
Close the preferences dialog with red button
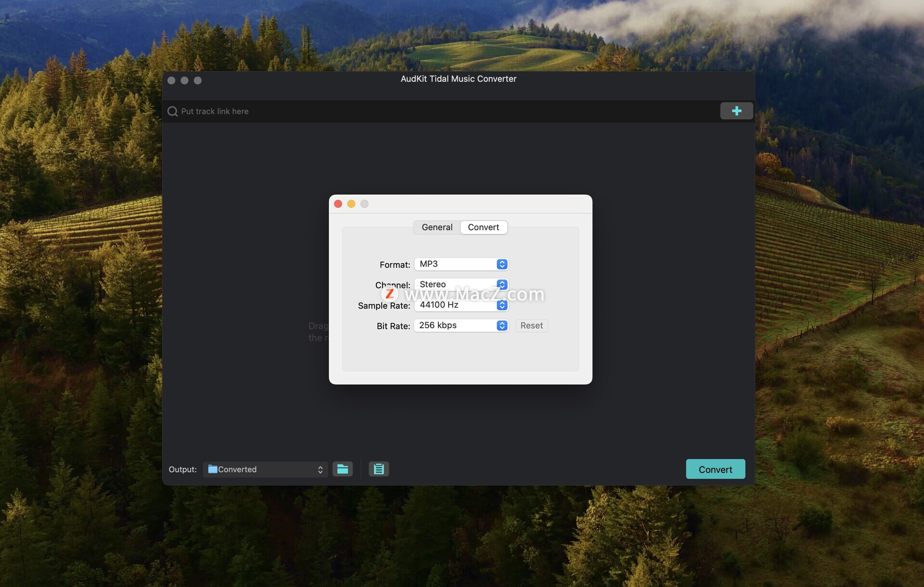(338, 204)
